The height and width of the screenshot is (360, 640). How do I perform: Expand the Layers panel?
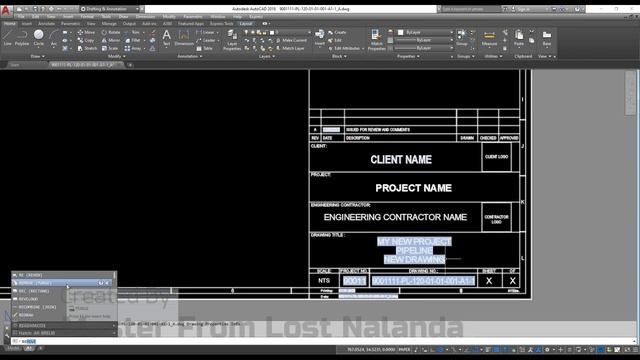[x=267, y=56]
